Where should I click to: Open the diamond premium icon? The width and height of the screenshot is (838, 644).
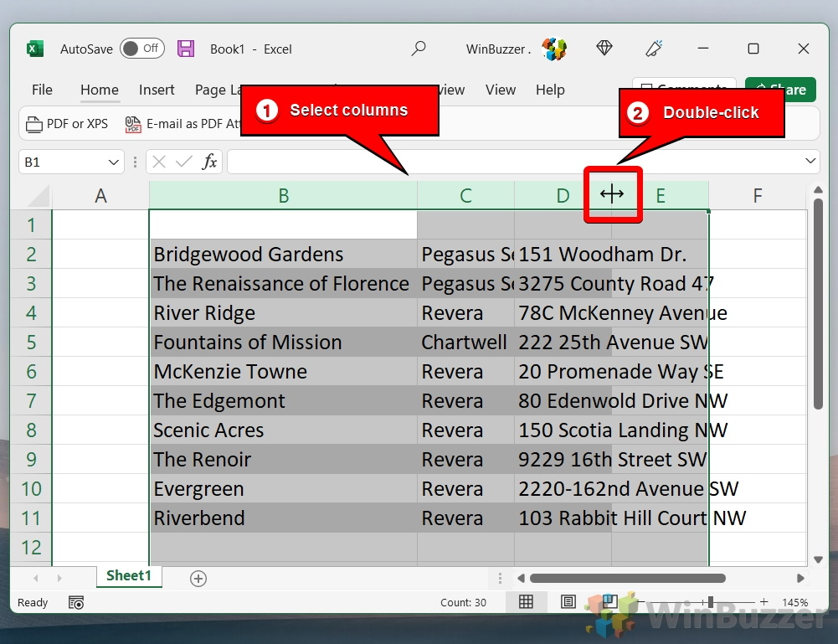pos(604,48)
